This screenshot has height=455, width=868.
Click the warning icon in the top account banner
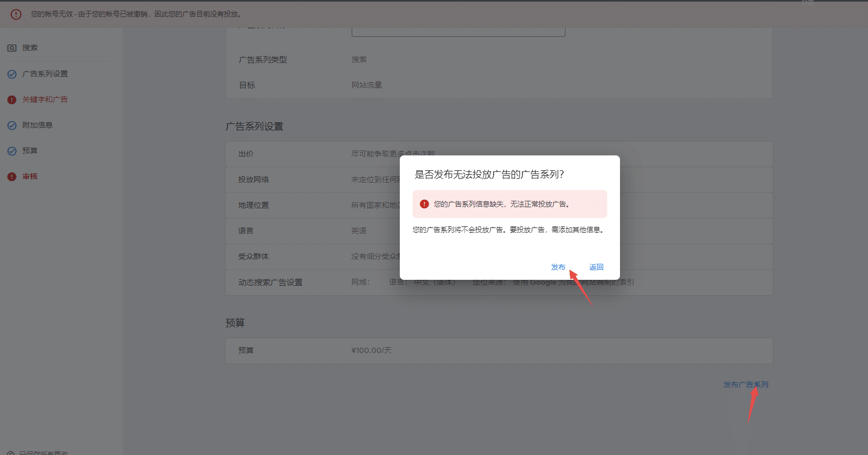(x=16, y=14)
